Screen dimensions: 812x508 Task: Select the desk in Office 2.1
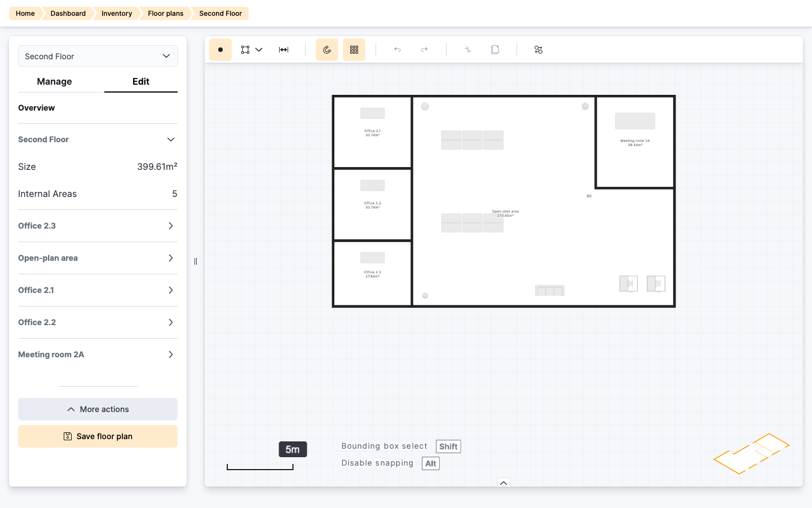[x=373, y=113]
